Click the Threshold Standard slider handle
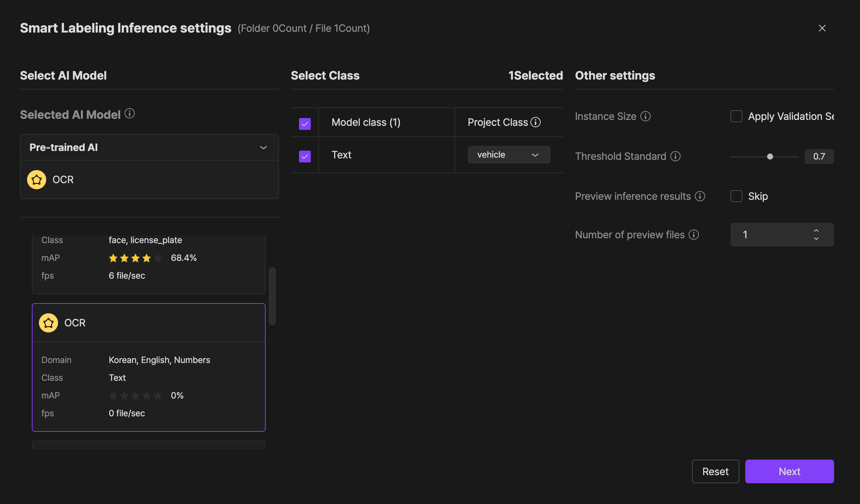 [x=770, y=157]
